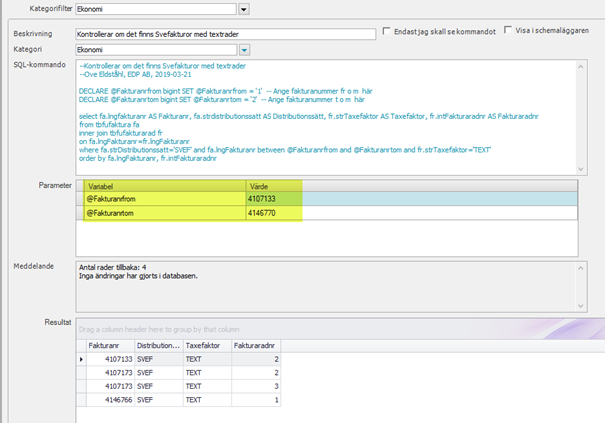Enable 'Visa i schemaläggaren' checkbox

tap(511, 30)
